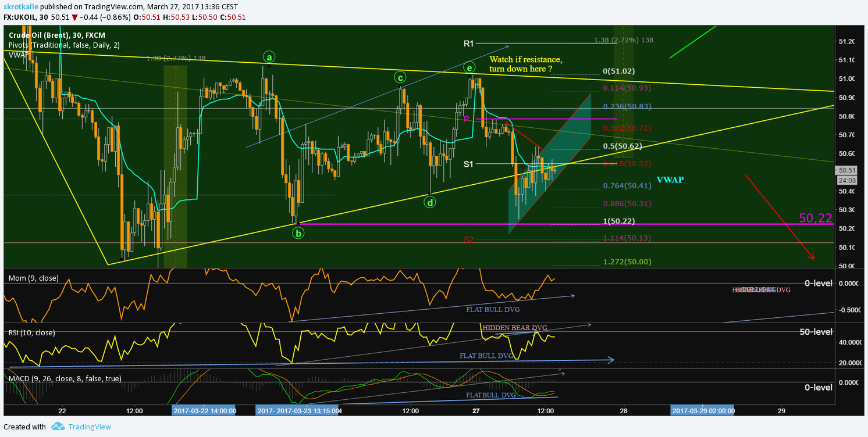Click the TradingView cloud logo icon
Screen dimensions: 868x437
pos(57,427)
